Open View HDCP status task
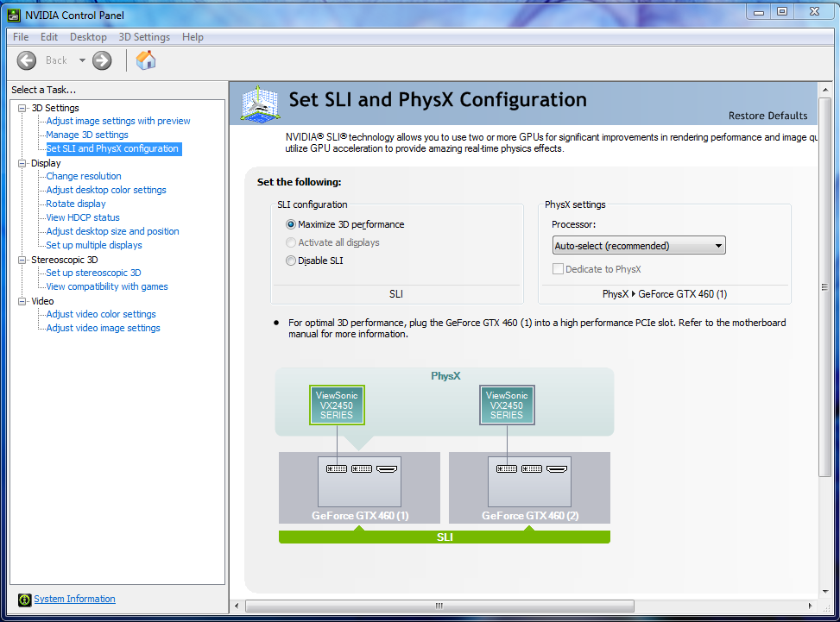Image resolution: width=840 pixels, height=622 pixels. 83,218
